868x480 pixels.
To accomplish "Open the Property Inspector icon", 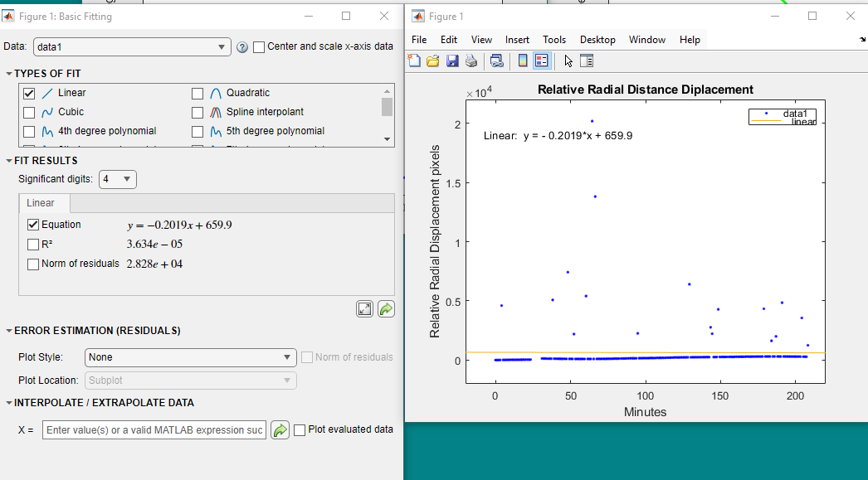I will tap(588, 61).
